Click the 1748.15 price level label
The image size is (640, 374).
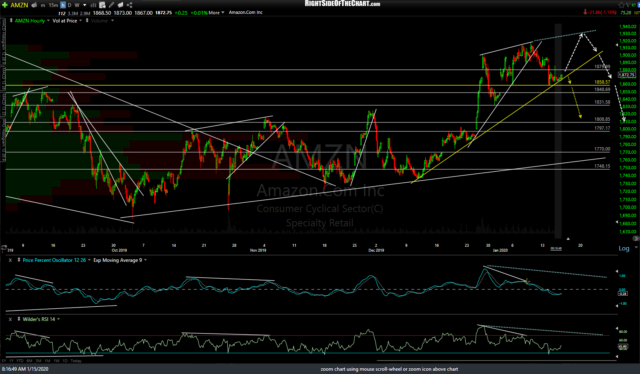coord(602,166)
